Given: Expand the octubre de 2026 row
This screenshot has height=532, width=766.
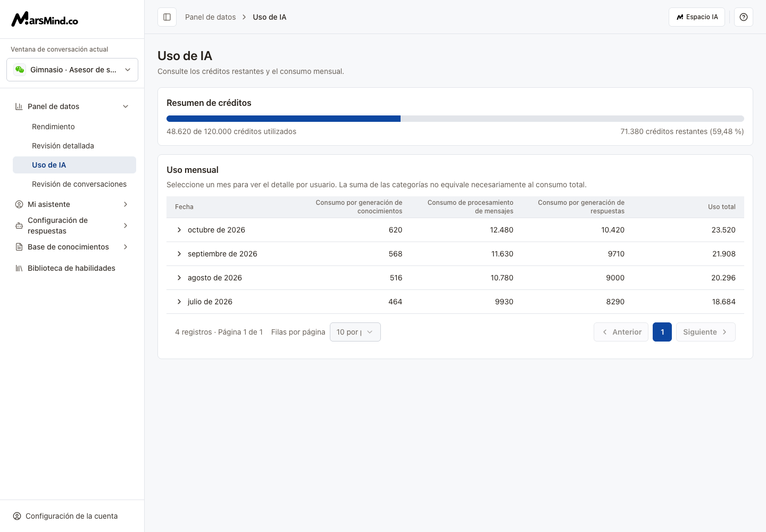Looking at the screenshot, I should [x=179, y=230].
